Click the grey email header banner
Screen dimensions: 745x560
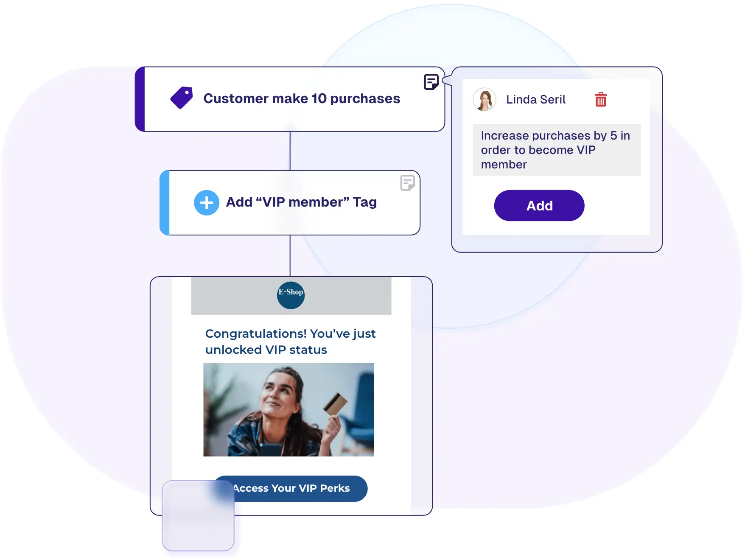pyautogui.click(x=291, y=296)
